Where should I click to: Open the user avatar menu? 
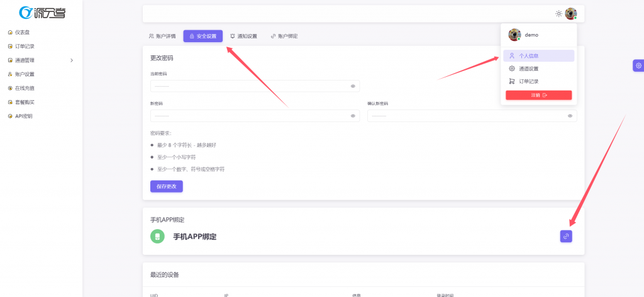point(570,14)
